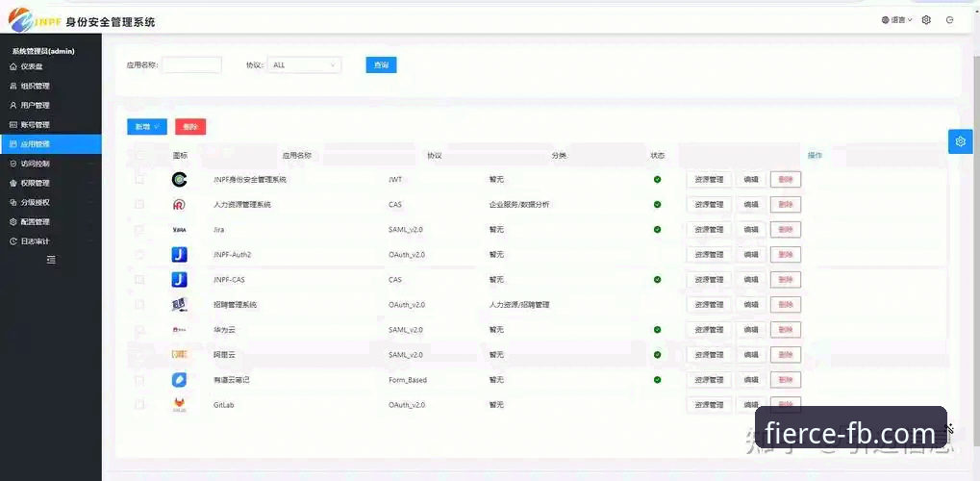Click the 有道云笔记 app icon
The height and width of the screenshot is (481, 980).
[x=180, y=380]
